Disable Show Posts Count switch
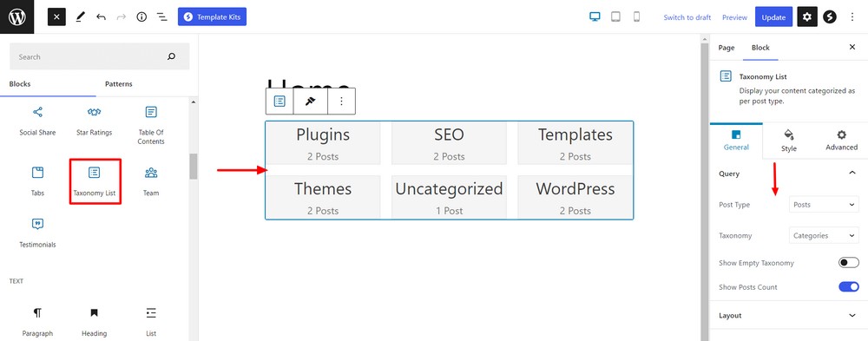868x341 pixels. point(849,286)
